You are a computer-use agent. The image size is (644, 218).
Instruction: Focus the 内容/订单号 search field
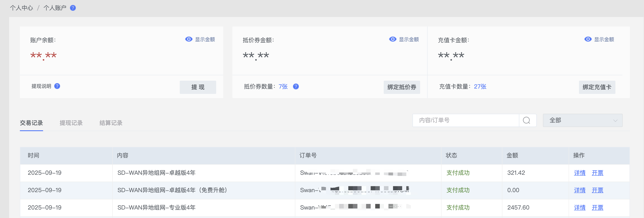pyautogui.click(x=466, y=120)
